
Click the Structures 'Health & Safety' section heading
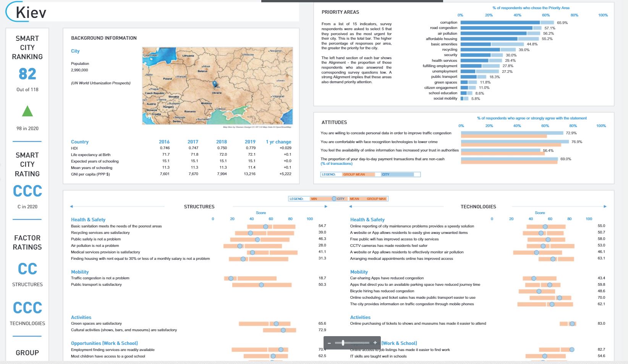pyautogui.click(x=88, y=220)
